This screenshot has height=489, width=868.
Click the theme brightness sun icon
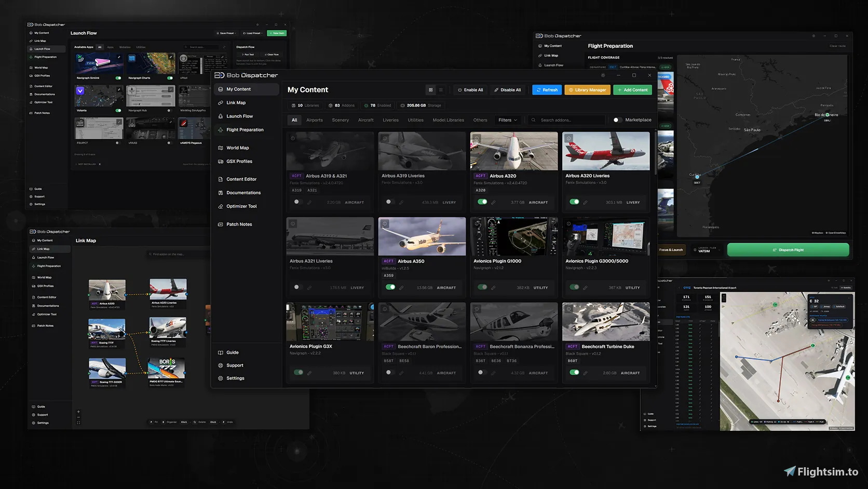coord(603,75)
